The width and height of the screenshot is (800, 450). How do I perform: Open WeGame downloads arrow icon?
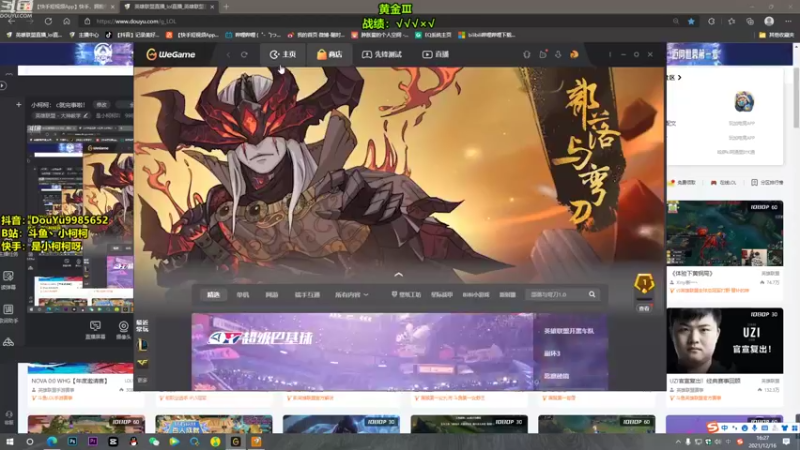558,54
